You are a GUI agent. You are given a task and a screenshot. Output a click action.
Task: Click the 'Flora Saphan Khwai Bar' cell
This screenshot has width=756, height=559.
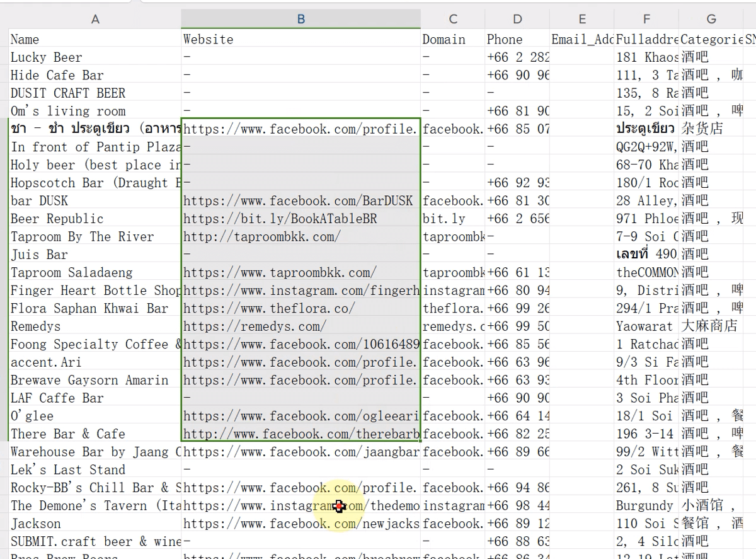point(95,309)
